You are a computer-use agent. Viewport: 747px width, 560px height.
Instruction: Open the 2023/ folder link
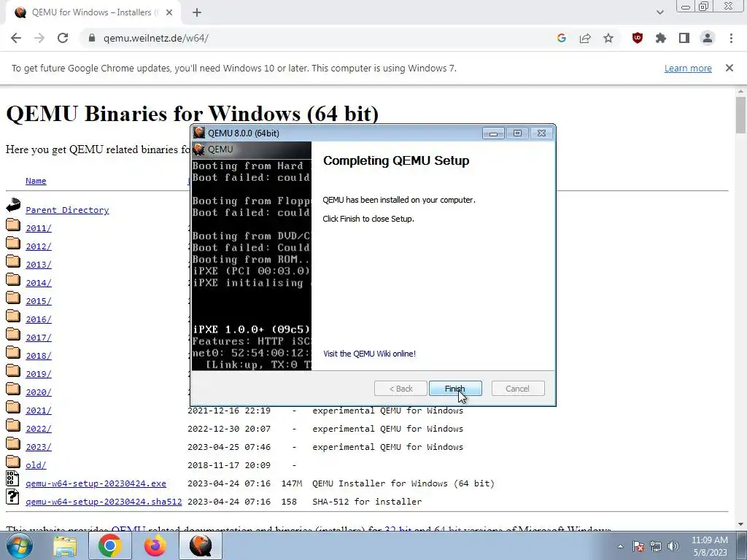(39, 447)
